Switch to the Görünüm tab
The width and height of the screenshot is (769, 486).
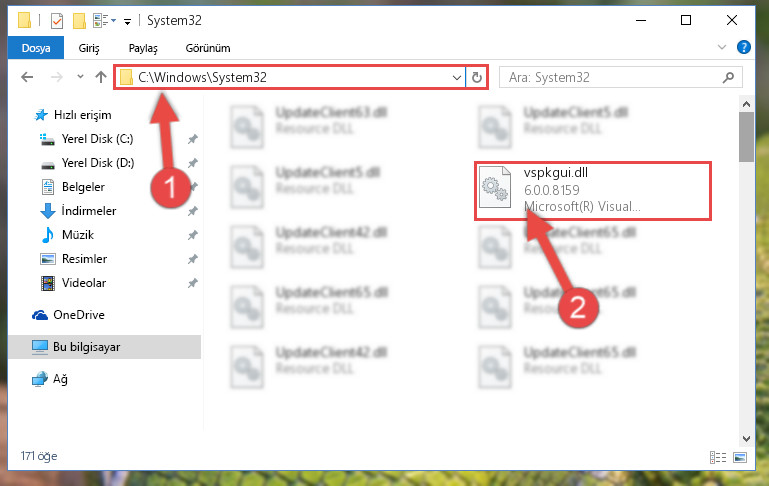tap(207, 48)
